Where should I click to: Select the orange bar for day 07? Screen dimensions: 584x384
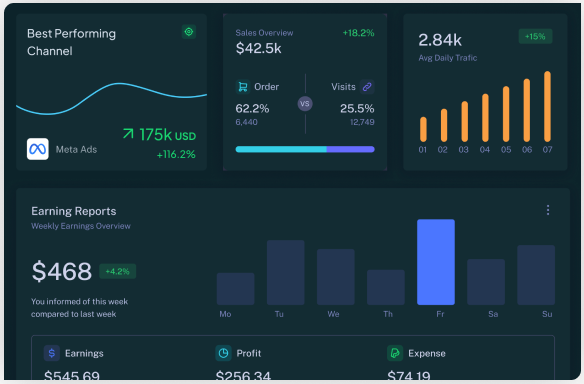(547, 107)
